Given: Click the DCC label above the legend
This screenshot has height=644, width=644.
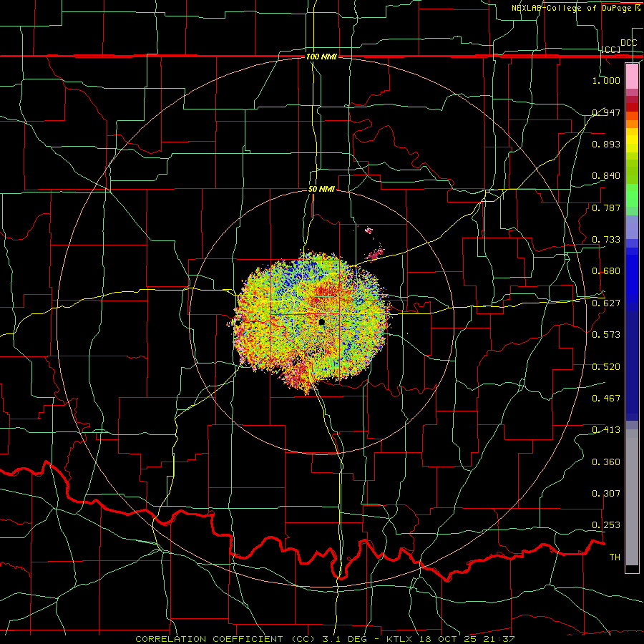Looking at the screenshot, I should coord(628,43).
